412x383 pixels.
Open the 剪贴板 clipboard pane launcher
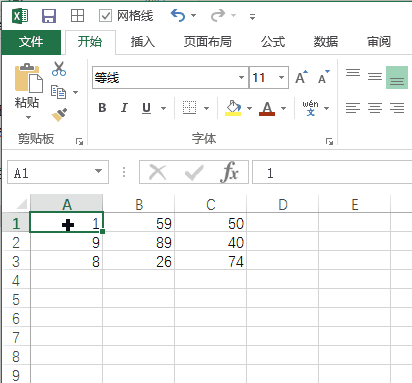tap(79, 142)
